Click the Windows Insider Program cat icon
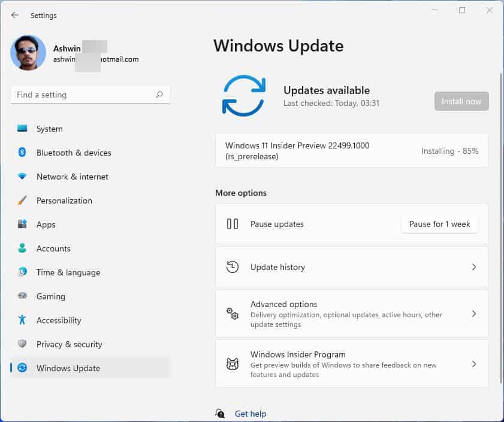 coord(233,364)
